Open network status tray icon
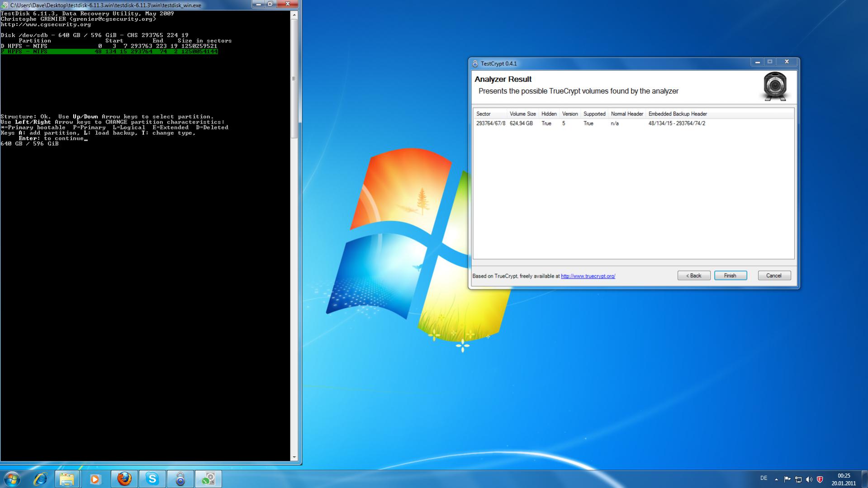 798,479
